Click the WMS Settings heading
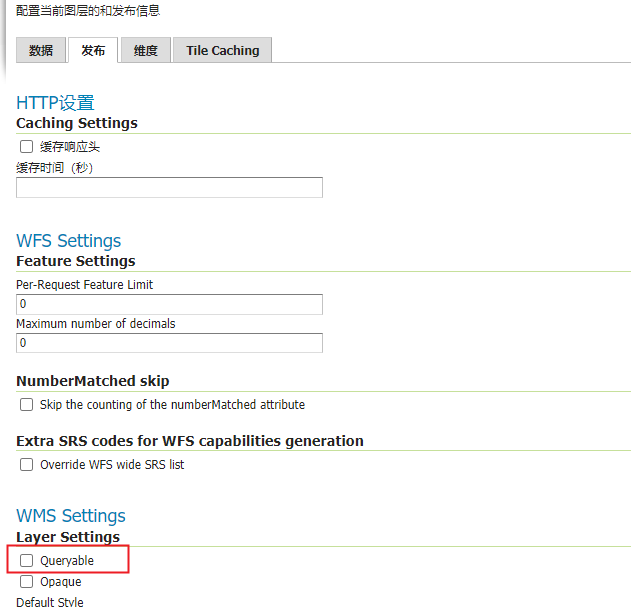Viewport: 631px width, 607px height. point(71,516)
